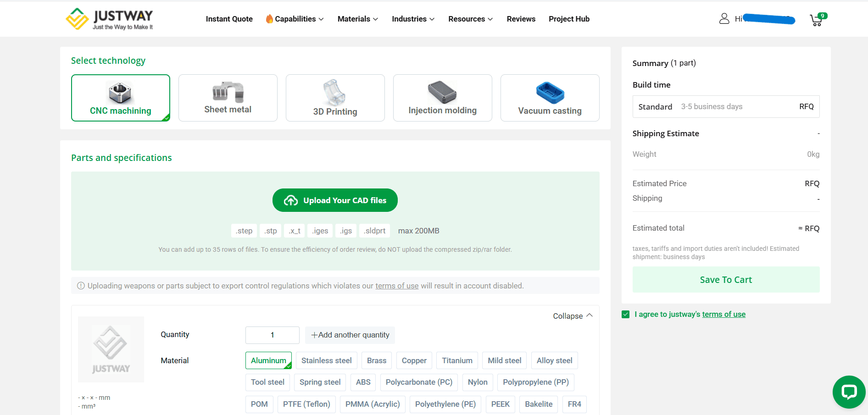Collapse the part specifications panel
The height and width of the screenshot is (415, 868).
point(573,316)
